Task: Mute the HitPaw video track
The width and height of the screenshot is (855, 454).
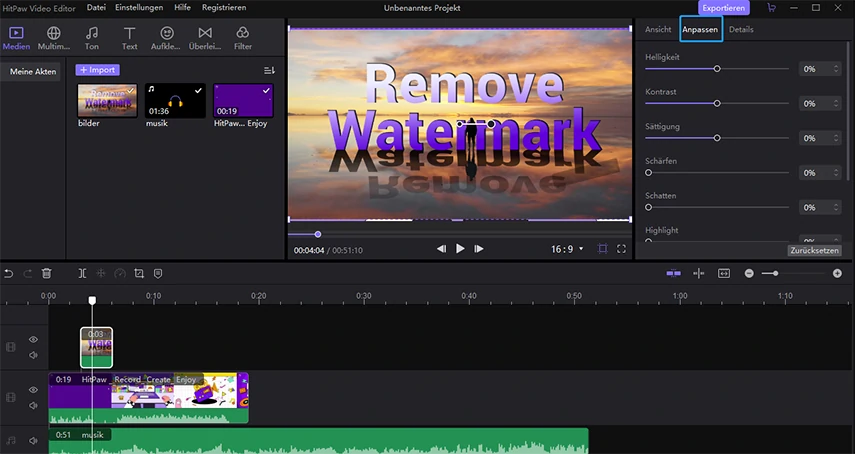Action: click(x=33, y=405)
